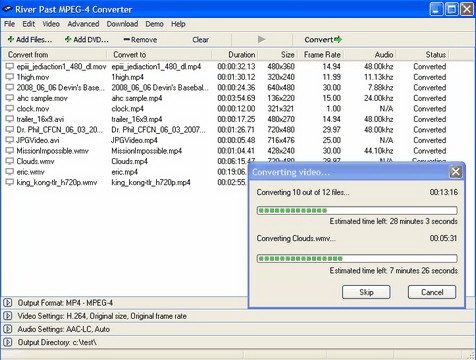Viewport: 476px width, 360px height.
Task: Click the icon beside clock.mov
Action: pyautogui.click(x=10, y=109)
